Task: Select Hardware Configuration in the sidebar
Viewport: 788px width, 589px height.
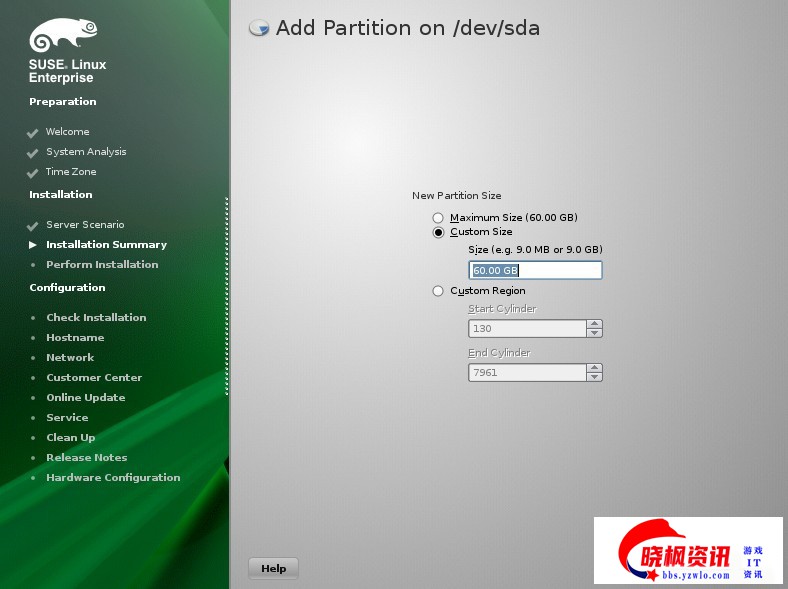Action: 113,478
